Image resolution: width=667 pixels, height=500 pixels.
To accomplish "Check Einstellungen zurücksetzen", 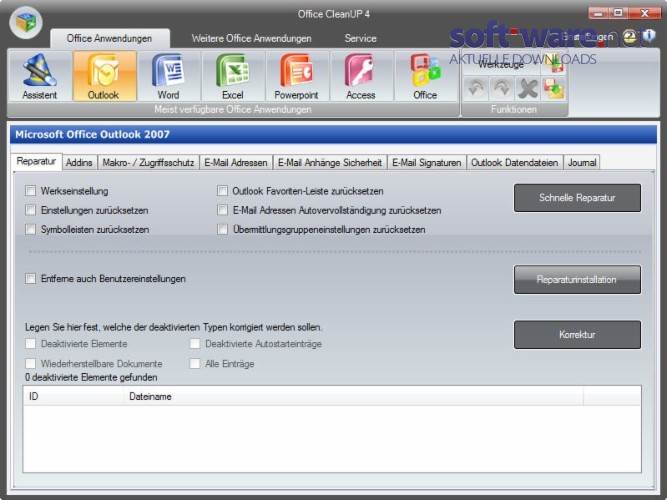I will 31,210.
